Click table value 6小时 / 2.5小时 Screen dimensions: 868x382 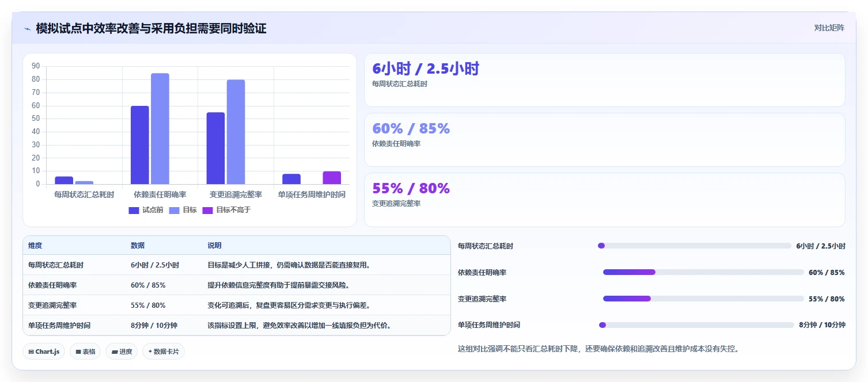tap(155, 265)
